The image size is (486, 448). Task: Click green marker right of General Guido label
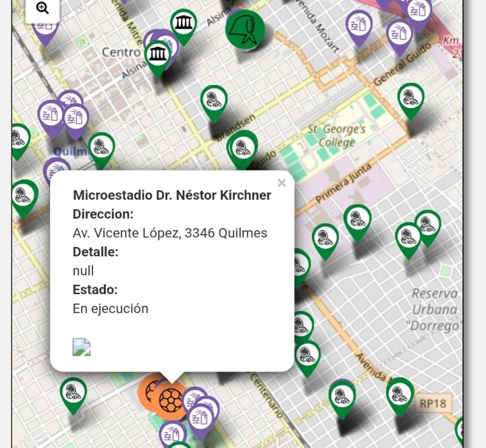410,99
